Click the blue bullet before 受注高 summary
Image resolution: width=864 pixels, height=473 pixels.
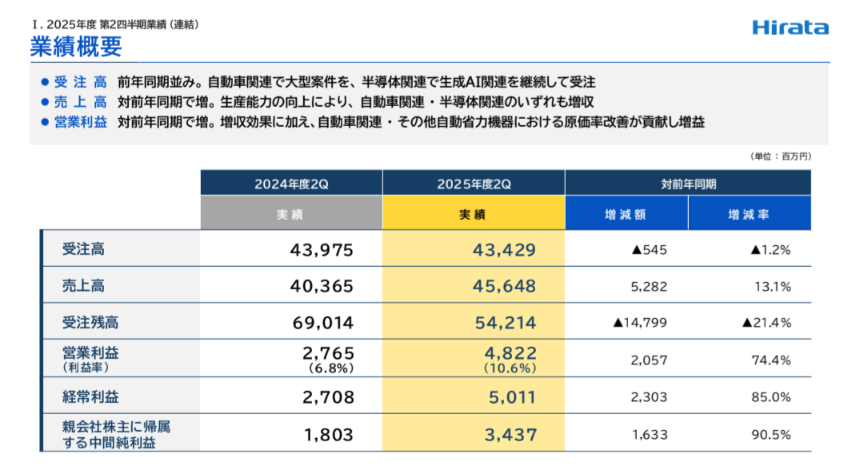click(44, 82)
